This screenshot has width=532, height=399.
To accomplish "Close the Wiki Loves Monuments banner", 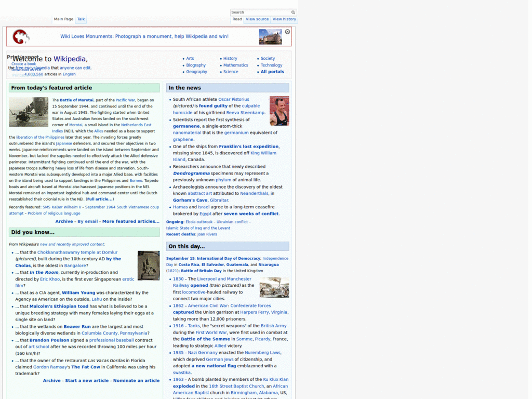I will [287, 32].
